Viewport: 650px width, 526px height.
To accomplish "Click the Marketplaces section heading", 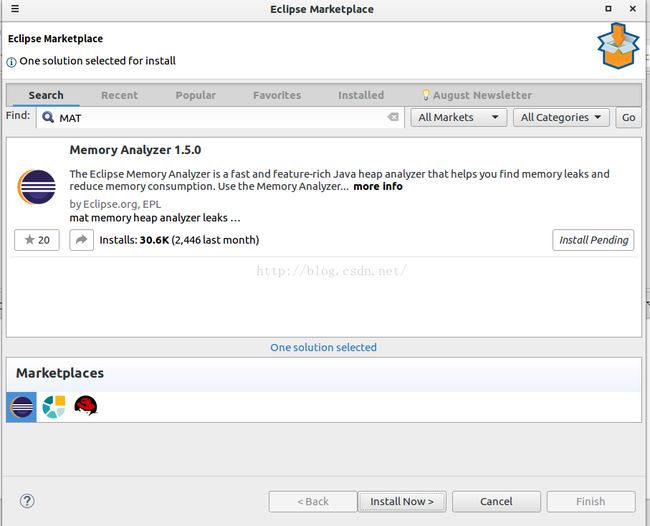I will coord(60,373).
